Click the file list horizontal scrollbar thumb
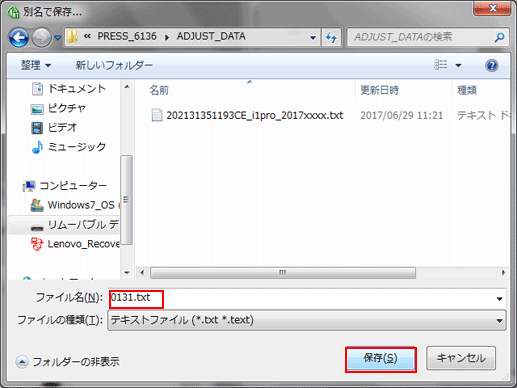This screenshot has height=388, width=517. pyautogui.click(x=283, y=272)
